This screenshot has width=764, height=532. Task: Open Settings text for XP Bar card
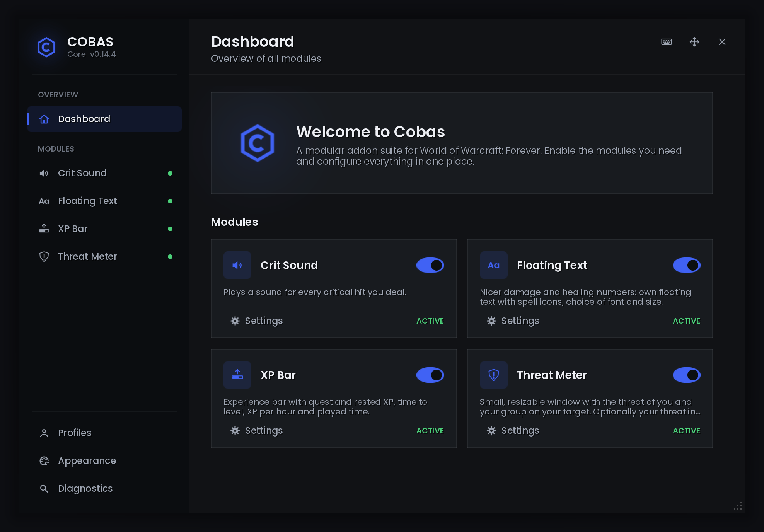coord(264,431)
